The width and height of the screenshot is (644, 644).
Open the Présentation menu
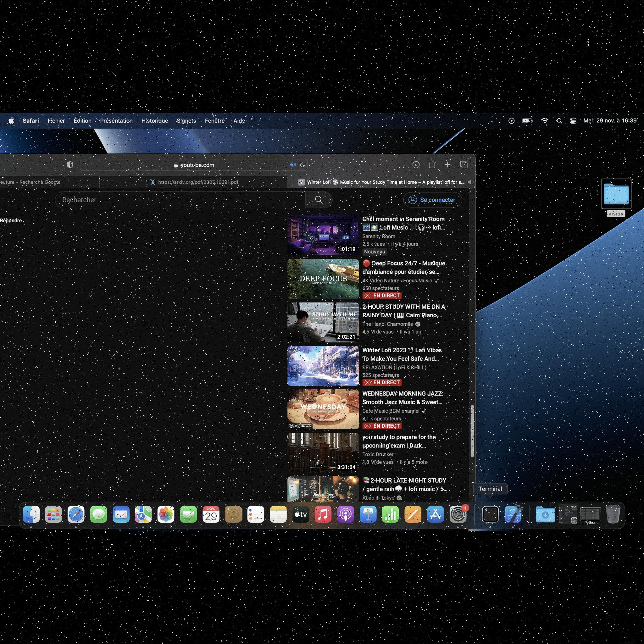(x=116, y=121)
